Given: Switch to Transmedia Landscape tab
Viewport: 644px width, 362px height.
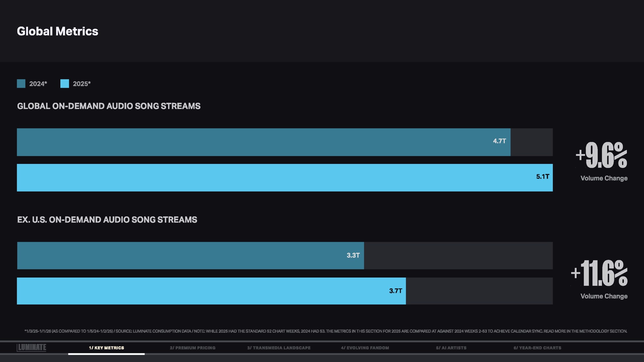Looking at the screenshot, I should (x=279, y=348).
